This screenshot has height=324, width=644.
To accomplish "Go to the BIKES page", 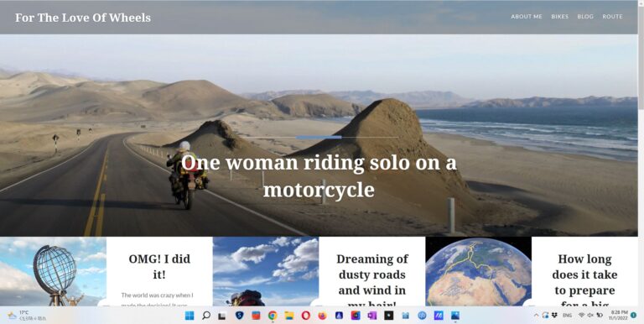I will pyautogui.click(x=560, y=17).
